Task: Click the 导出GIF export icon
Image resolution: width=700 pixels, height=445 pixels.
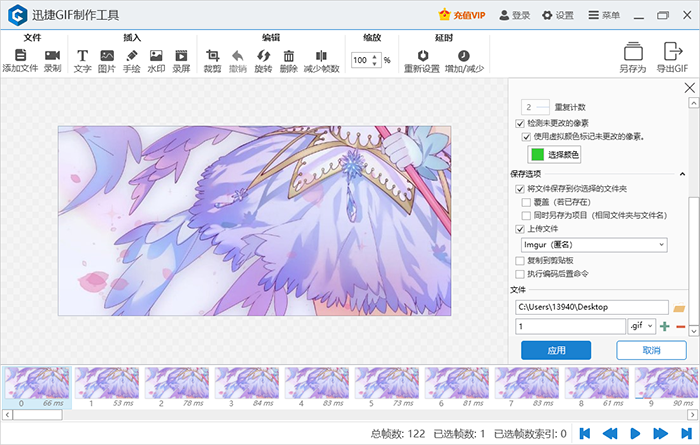Action: coord(672,57)
